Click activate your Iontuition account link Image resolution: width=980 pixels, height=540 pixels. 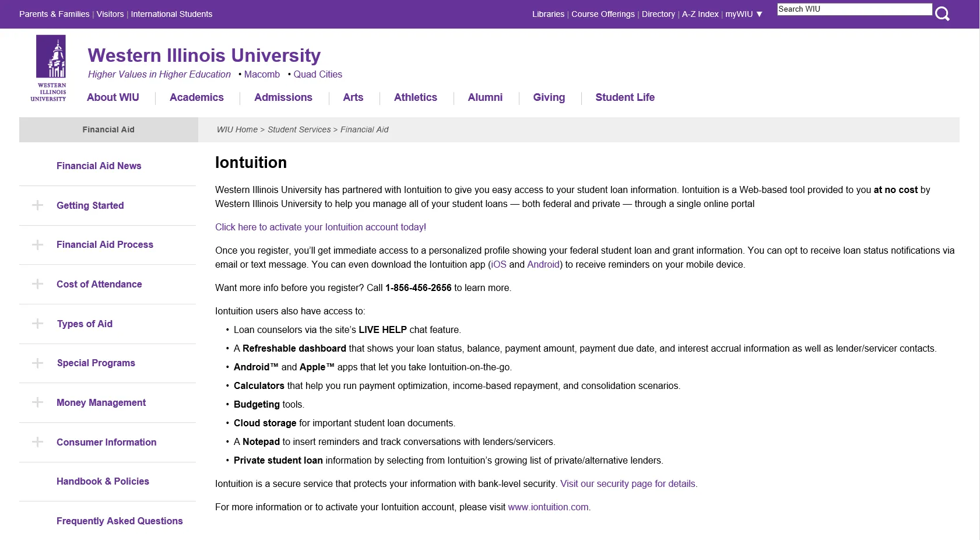(x=321, y=227)
